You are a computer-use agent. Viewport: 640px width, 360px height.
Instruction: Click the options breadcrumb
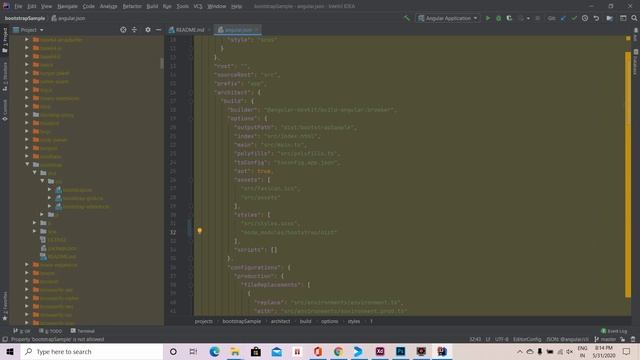tap(329, 322)
